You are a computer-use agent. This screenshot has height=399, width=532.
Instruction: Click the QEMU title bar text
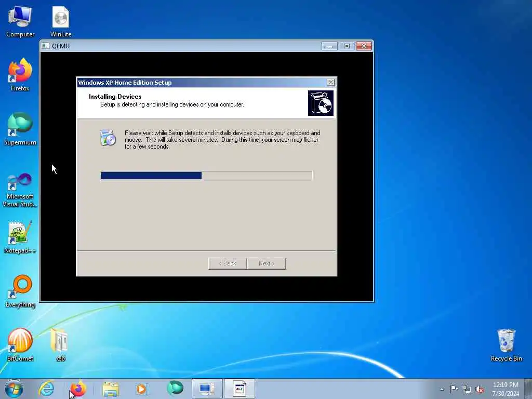[x=61, y=46]
